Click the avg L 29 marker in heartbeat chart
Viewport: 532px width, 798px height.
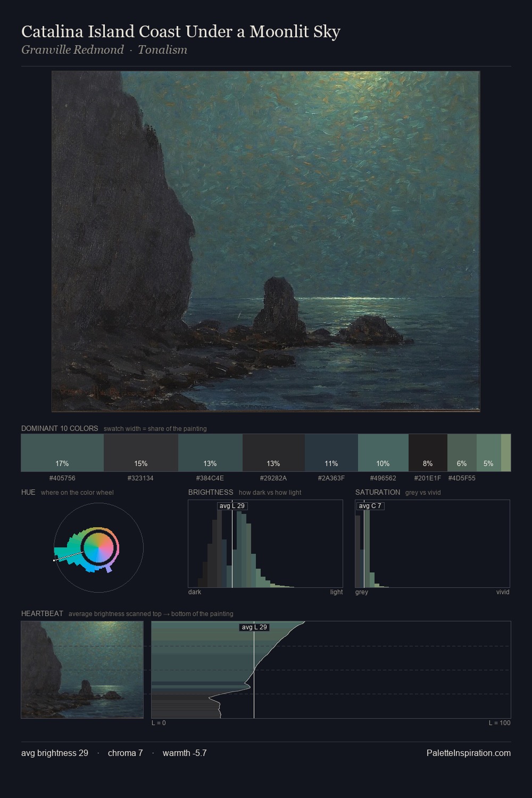click(x=254, y=627)
